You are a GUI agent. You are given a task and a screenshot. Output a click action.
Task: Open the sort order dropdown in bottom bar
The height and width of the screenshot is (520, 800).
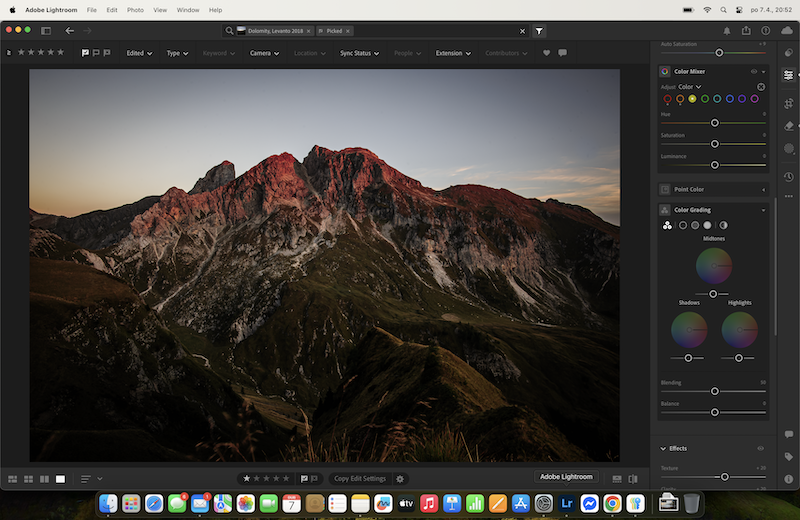[92, 479]
